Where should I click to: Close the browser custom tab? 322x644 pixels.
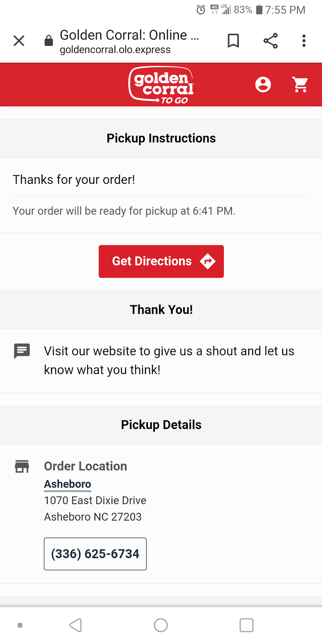[19, 41]
